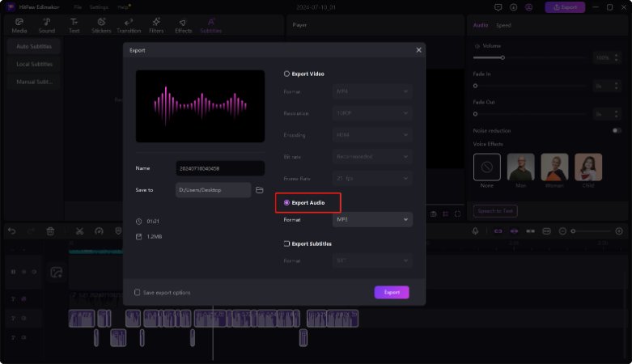Click the Speech to Text button
The width and height of the screenshot is (632, 364).
pyautogui.click(x=495, y=211)
